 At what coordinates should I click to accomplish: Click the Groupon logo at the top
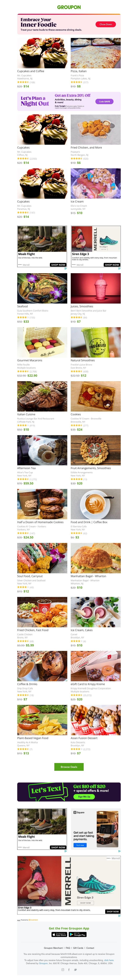click(69, 7)
